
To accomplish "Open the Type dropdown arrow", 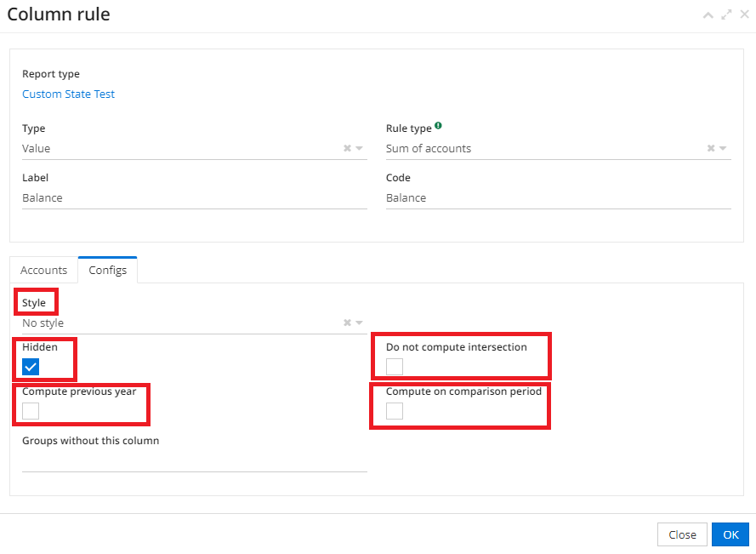I will tap(359, 148).
